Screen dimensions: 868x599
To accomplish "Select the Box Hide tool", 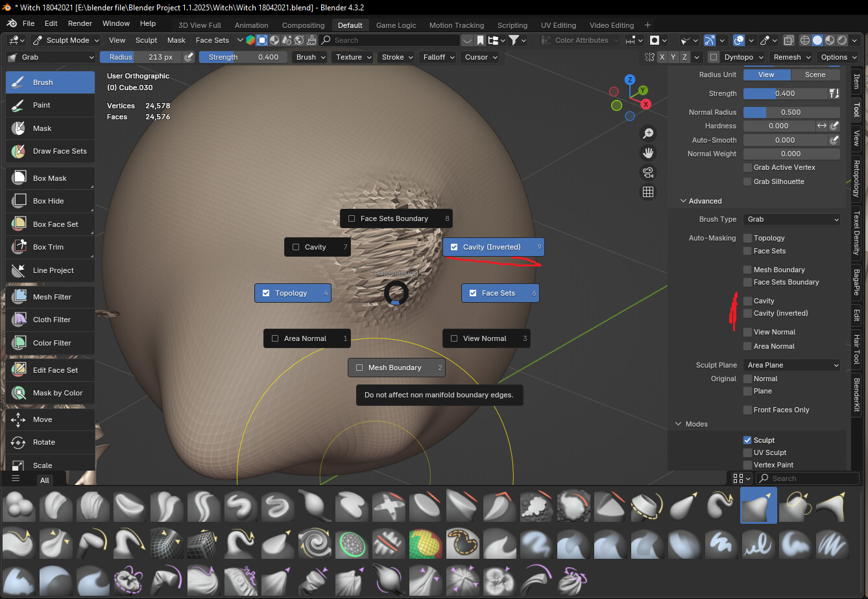I will point(51,201).
